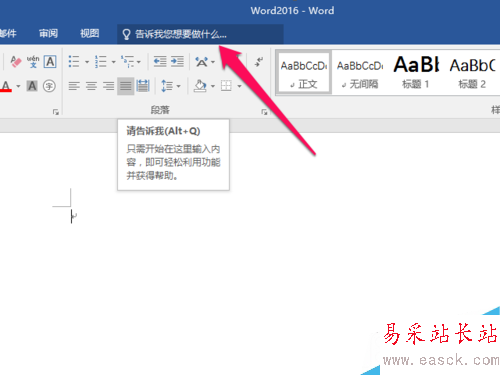The height and width of the screenshot is (375, 500).
Task: Open Font dialog launcher
Action: 56,112
